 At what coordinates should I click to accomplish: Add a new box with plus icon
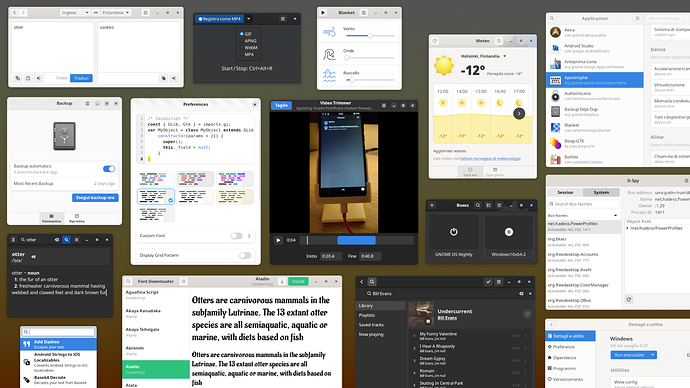pyautogui.click(x=432, y=205)
